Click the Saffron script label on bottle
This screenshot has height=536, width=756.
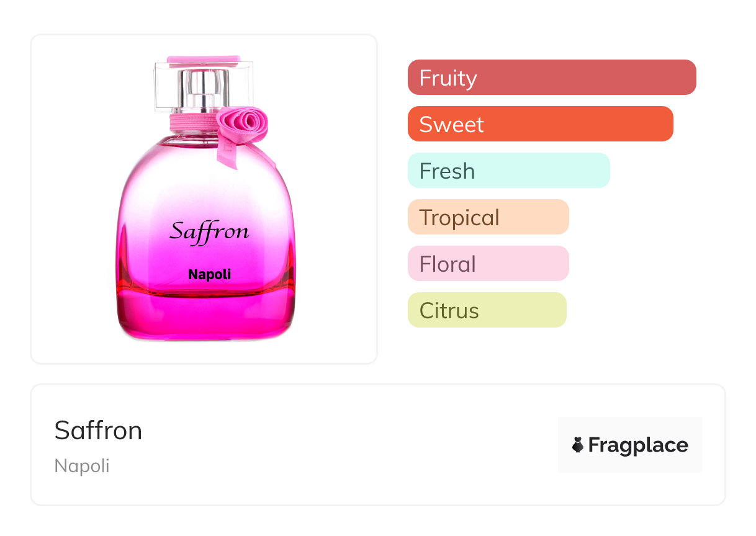(x=209, y=232)
